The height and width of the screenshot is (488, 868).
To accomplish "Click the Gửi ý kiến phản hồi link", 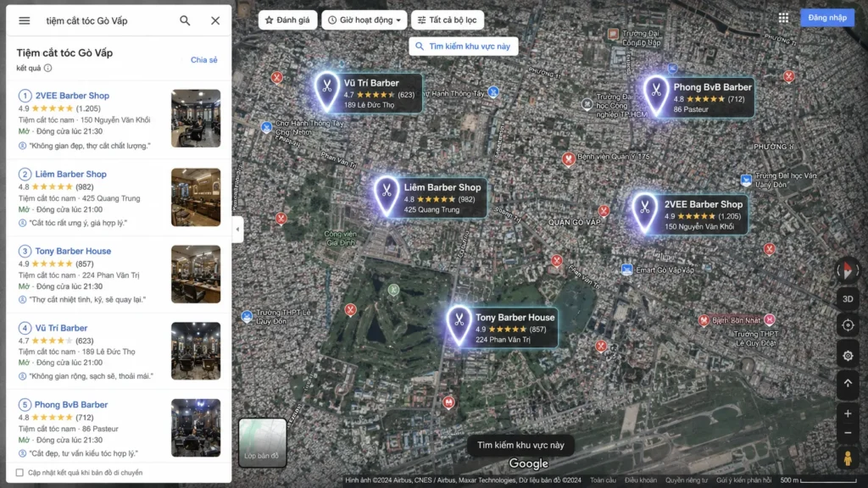I will (744, 480).
